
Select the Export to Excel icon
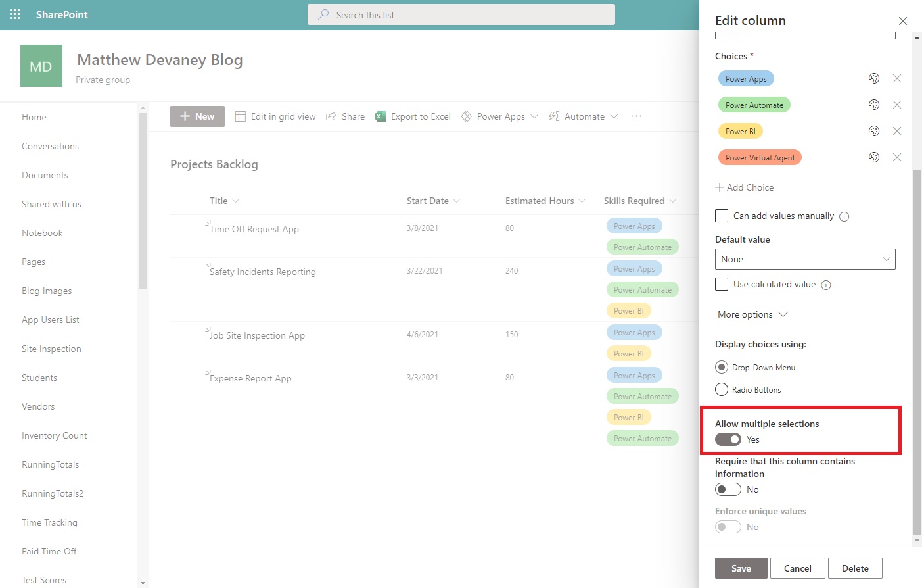point(380,116)
